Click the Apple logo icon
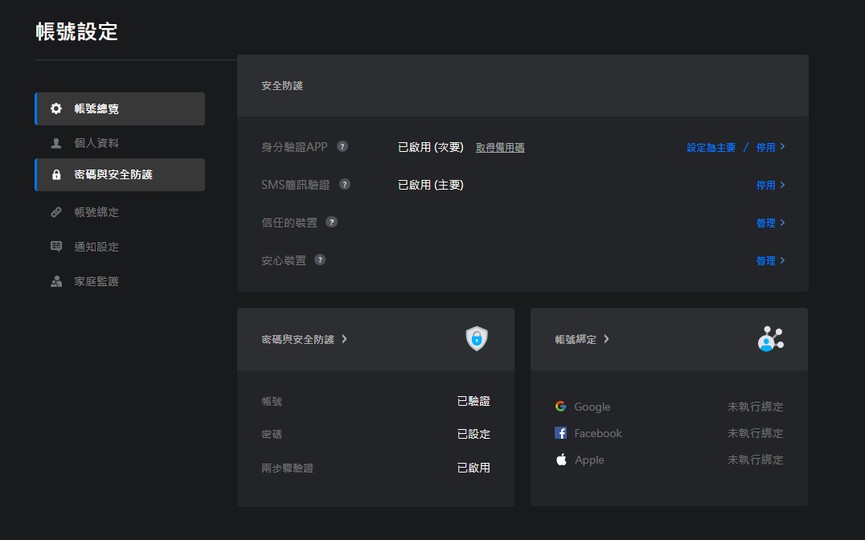865x540 pixels. pos(561,459)
